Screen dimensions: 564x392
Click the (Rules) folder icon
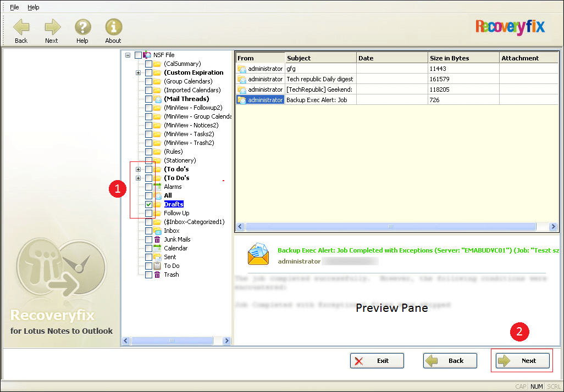click(157, 152)
